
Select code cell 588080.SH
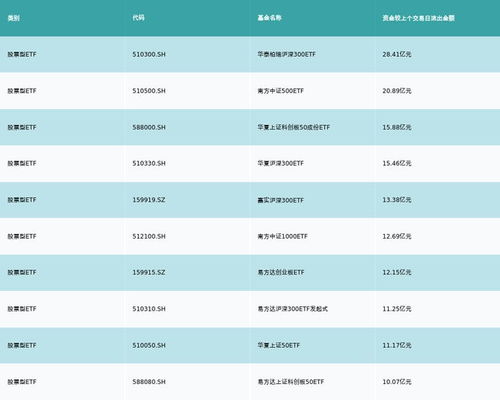[149, 382]
